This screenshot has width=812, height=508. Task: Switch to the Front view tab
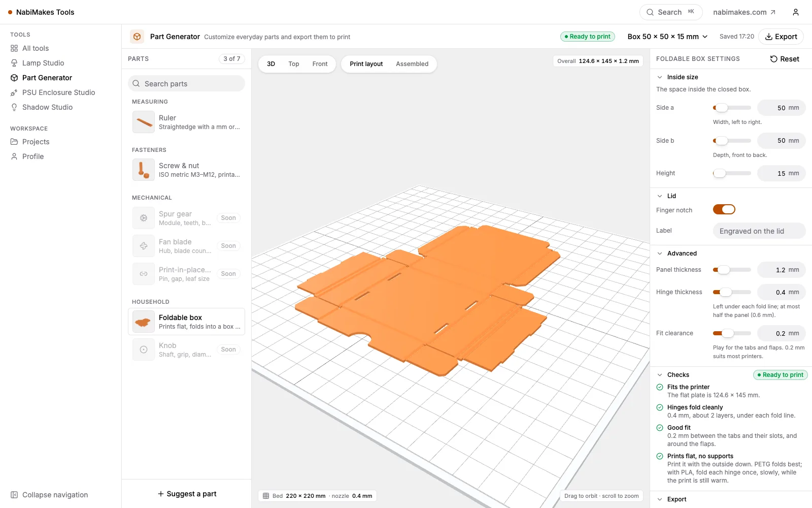pyautogui.click(x=320, y=64)
